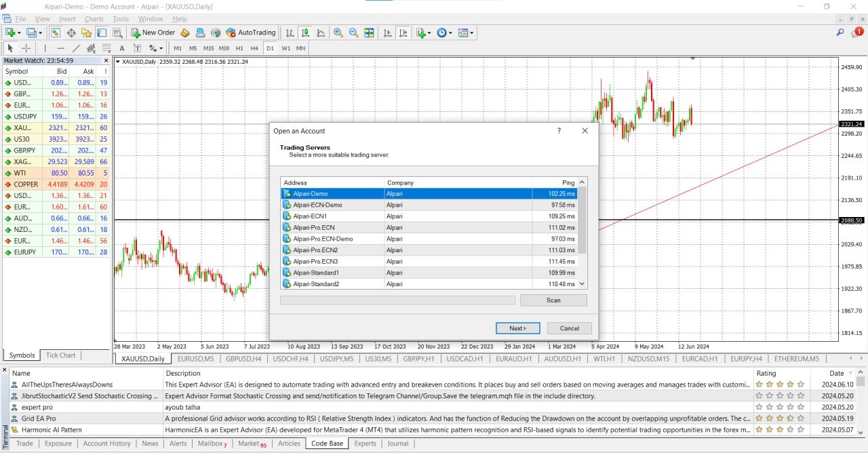Image resolution: width=868 pixels, height=453 pixels.
Task: Open the Navigator star folder icon
Action: point(86,33)
